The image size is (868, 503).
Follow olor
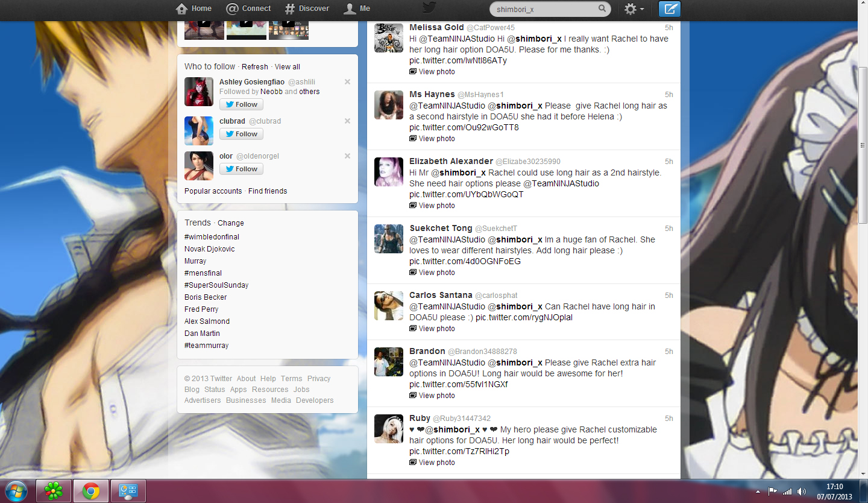point(241,169)
